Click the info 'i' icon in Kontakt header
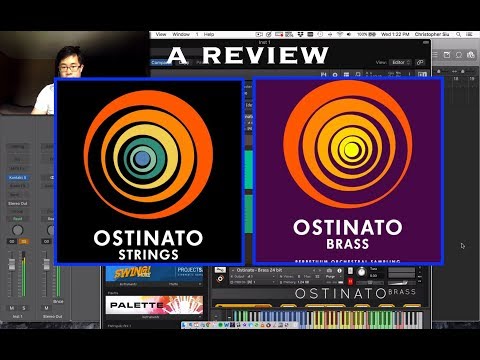The height and width of the screenshot is (360, 480). click(x=340, y=270)
